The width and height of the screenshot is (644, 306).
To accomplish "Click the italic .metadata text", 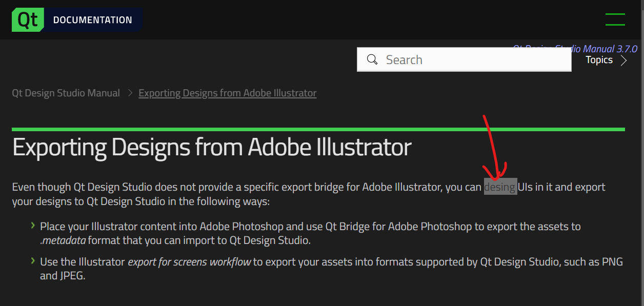I will (63, 240).
